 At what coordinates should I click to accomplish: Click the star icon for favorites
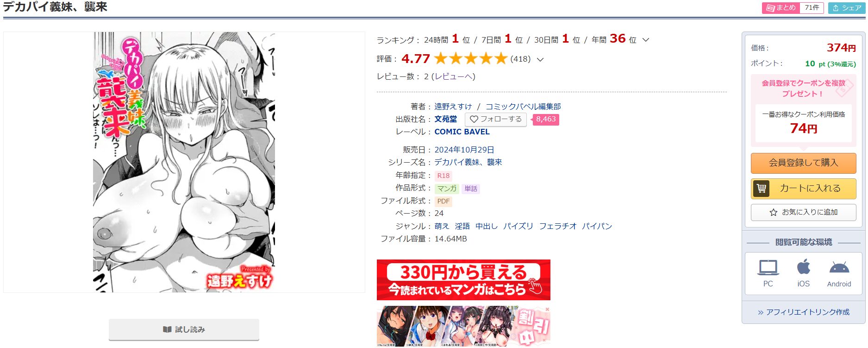coord(773,212)
